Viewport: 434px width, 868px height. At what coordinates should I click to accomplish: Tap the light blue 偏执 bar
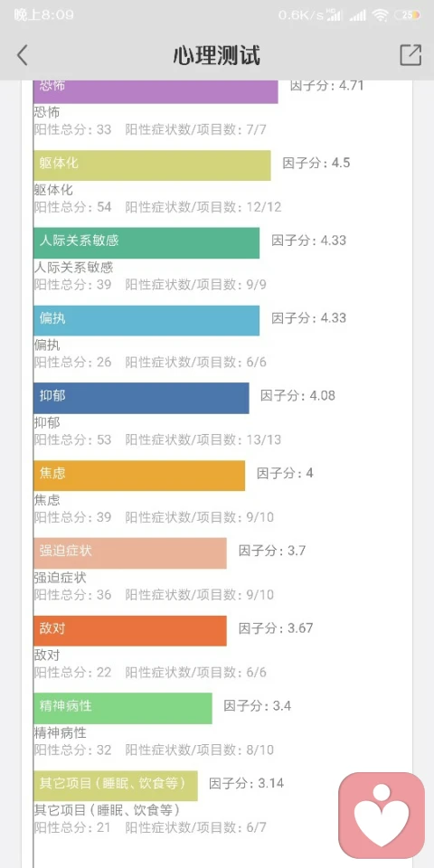(x=146, y=320)
